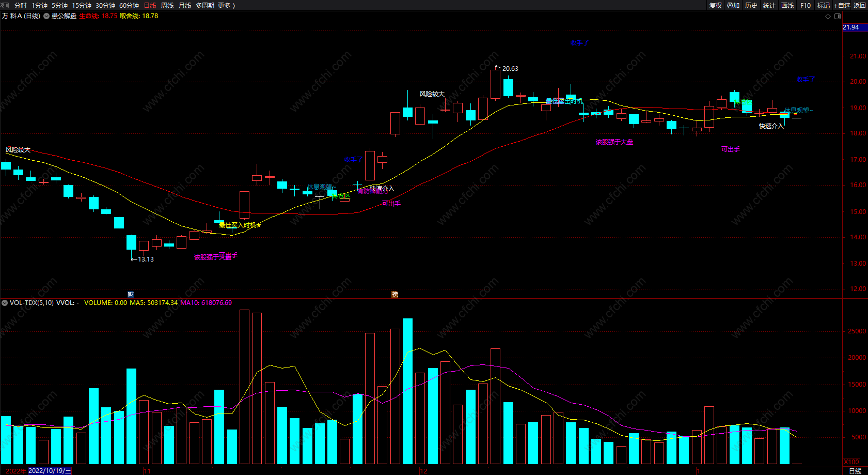The image size is (868, 475).
Task: Open the VOL-TDX indicator dropdown arrow
Action: (5, 303)
